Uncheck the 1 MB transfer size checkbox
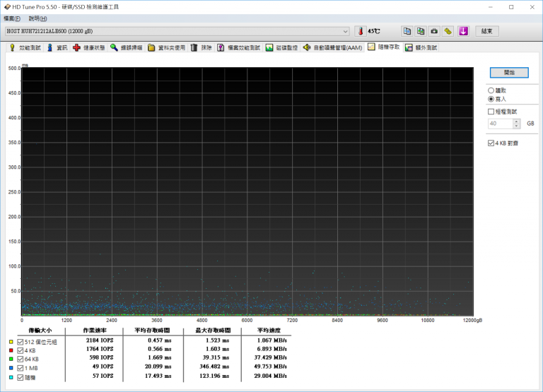 (x=20, y=368)
